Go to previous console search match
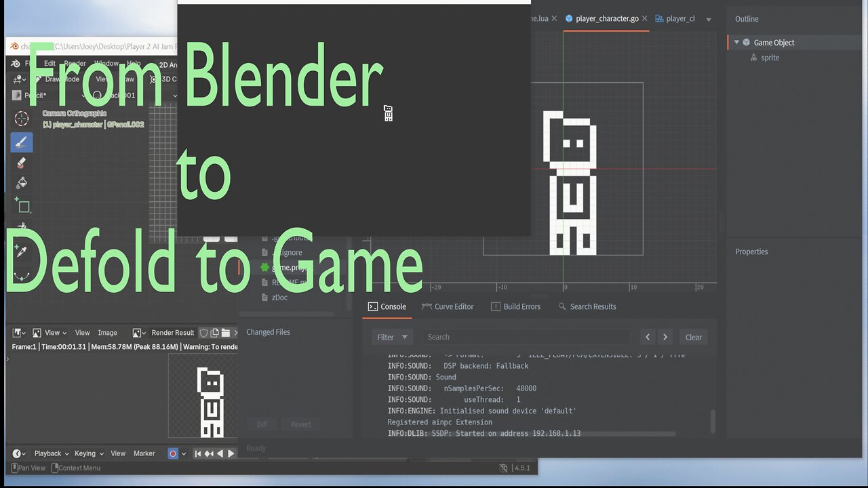868x488 pixels. click(x=648, y=337)
